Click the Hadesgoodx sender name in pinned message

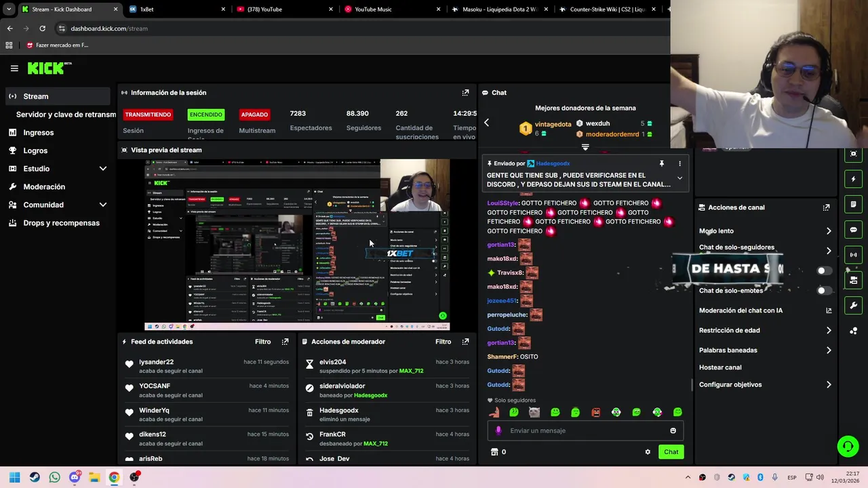[553, 163]
